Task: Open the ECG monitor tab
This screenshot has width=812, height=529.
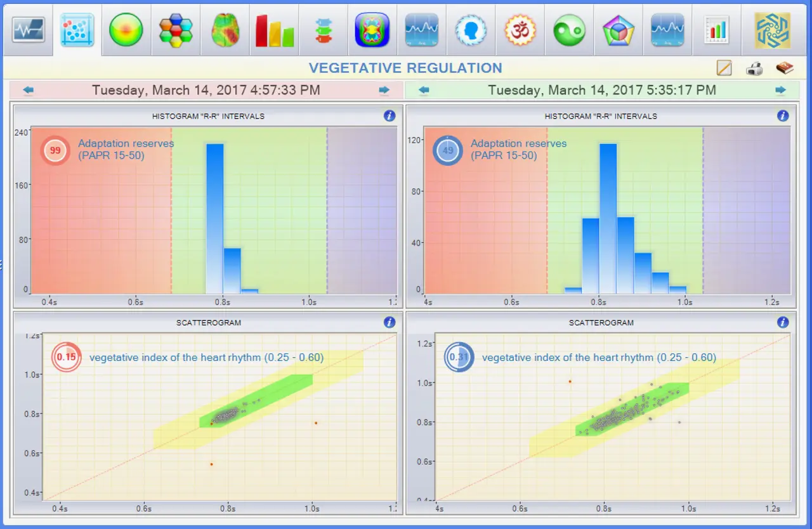Action: 28,30
